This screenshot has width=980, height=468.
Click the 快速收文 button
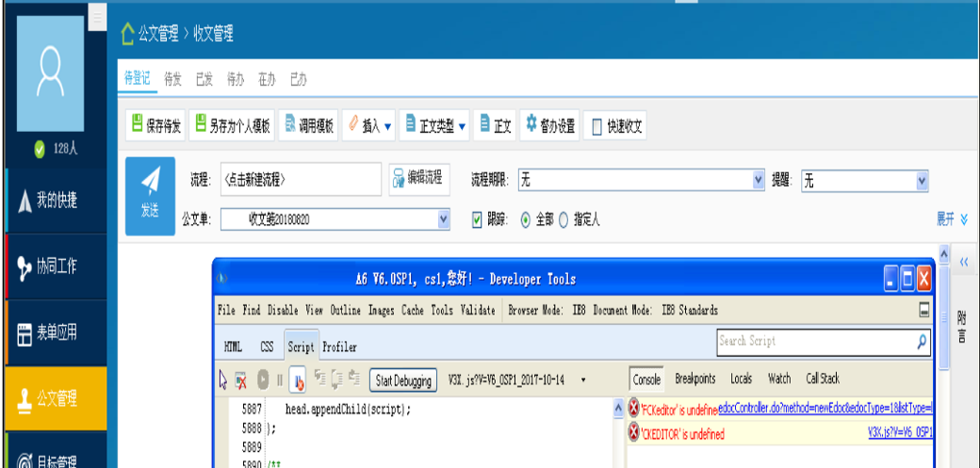click(615, 127)
